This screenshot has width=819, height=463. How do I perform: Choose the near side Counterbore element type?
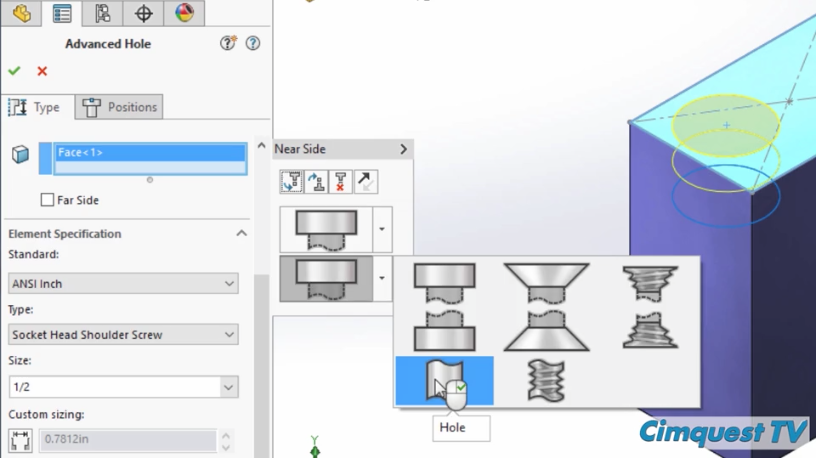(444, 283)
